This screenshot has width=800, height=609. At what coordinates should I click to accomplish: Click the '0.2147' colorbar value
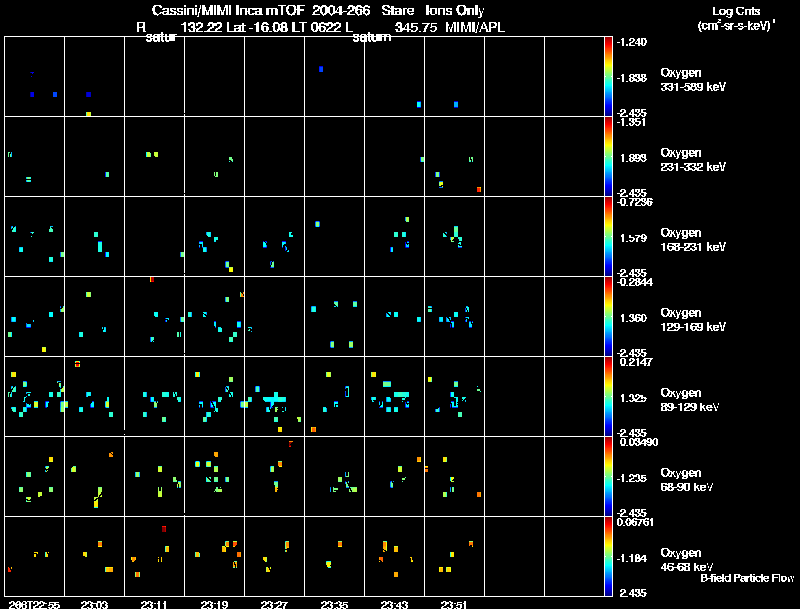(x=636, y=362)
